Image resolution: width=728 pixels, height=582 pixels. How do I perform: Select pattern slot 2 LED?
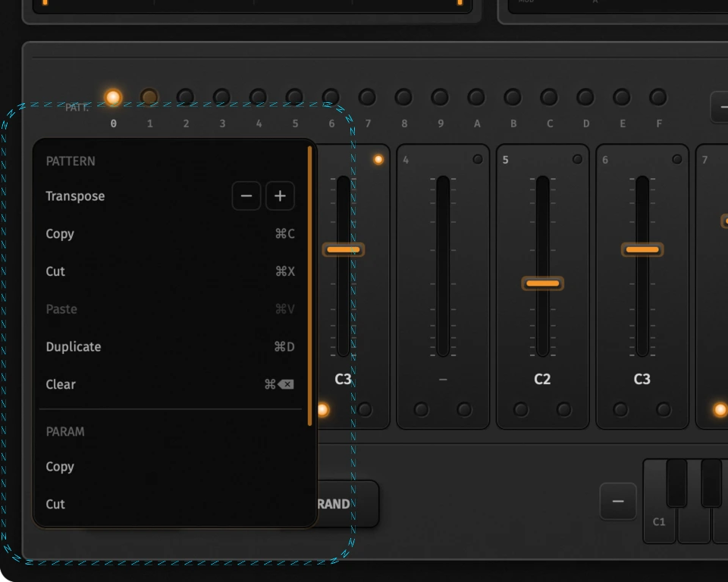[x=186, y=98]
